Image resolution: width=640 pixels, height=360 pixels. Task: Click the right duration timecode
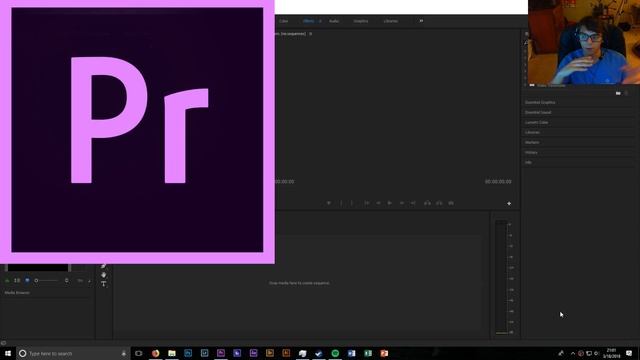498,182
